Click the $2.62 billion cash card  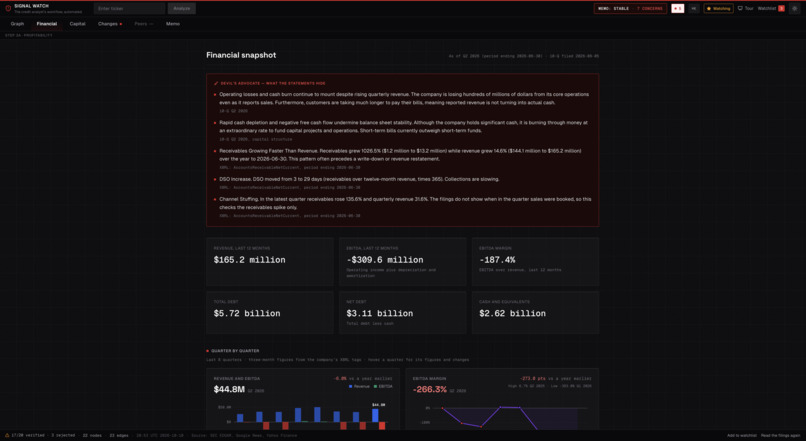click(x=535, y=313)
